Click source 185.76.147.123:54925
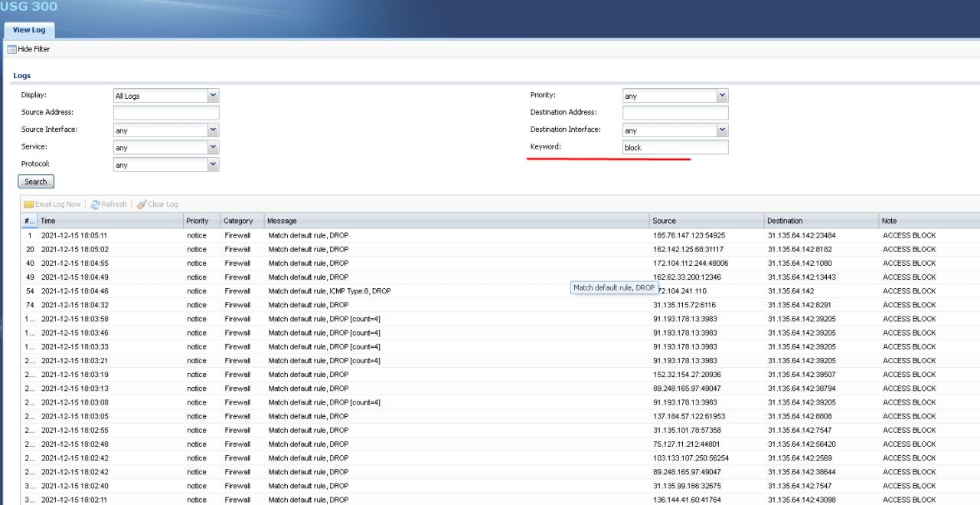Image resolution: width=980 pixels, height=505 pixels. 688,235
